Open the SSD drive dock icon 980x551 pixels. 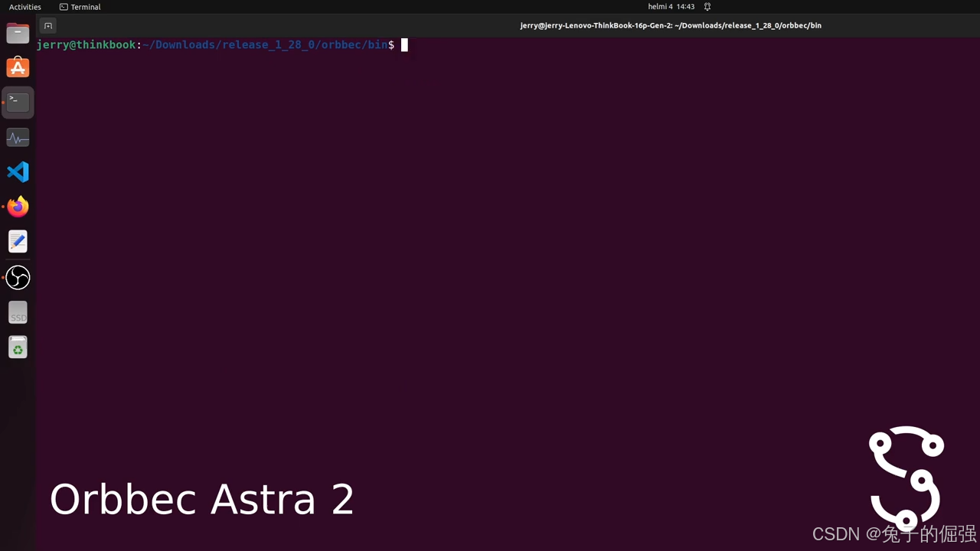coord(18,312)
